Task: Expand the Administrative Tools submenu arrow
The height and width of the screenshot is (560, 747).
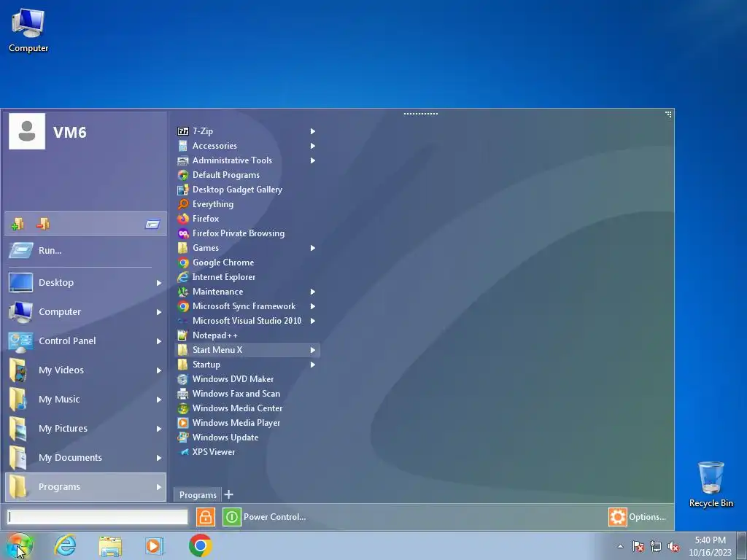Action: 313,160
